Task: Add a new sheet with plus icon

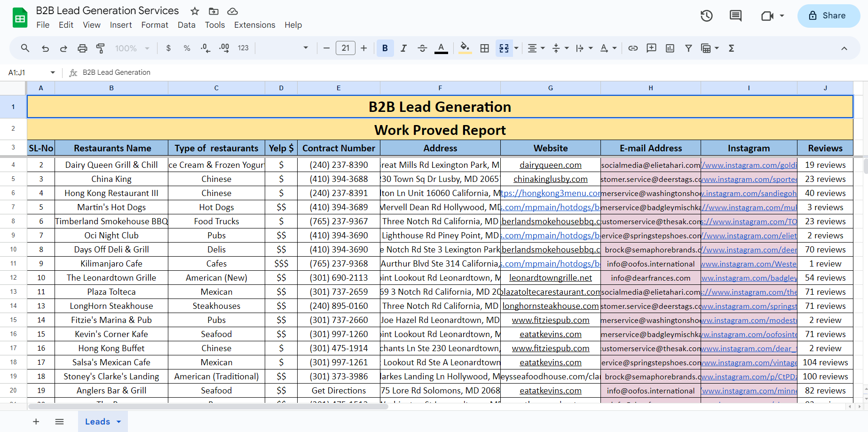Action: click(36, 422)
